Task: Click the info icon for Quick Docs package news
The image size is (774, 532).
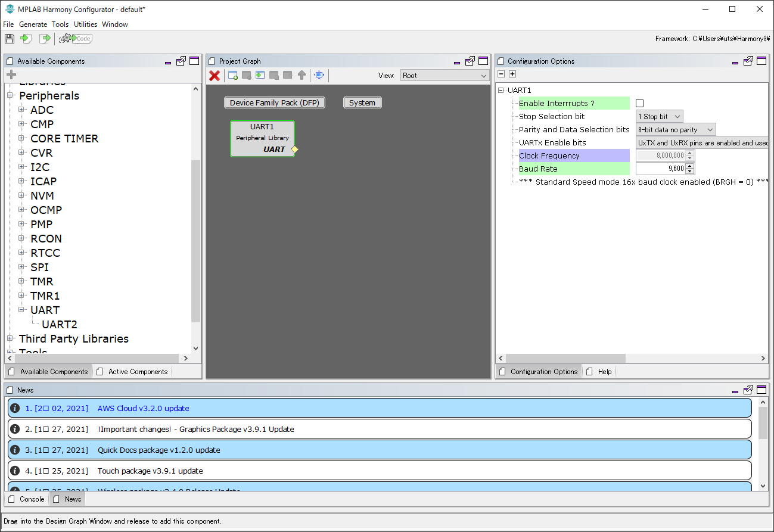Action: coord(16,450)
